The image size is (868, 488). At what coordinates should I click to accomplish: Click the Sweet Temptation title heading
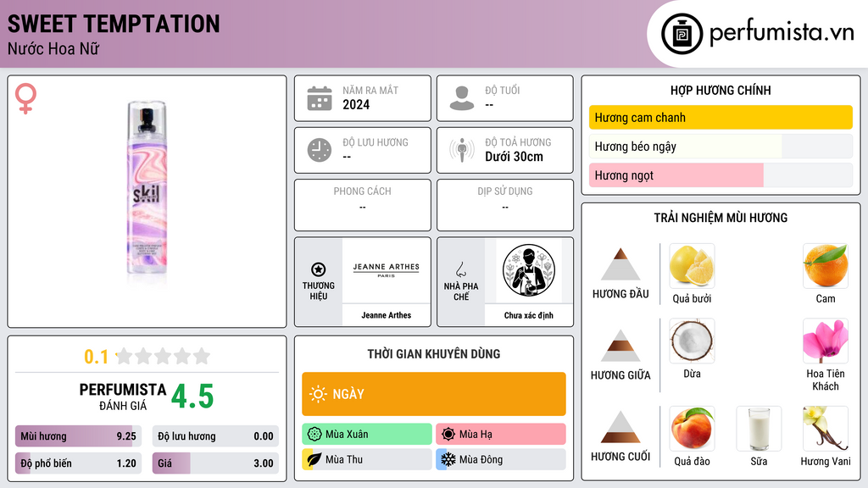[114, 24]
